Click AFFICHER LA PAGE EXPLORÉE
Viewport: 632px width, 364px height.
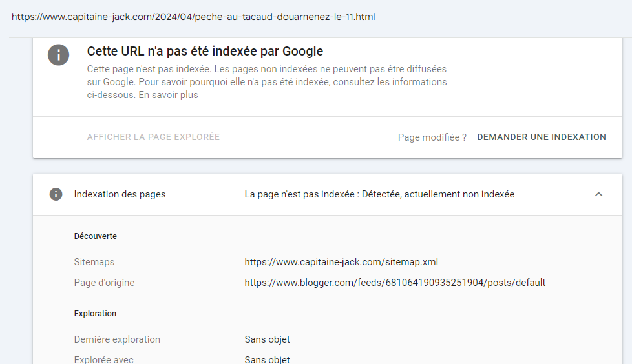(x=153, y=137)
